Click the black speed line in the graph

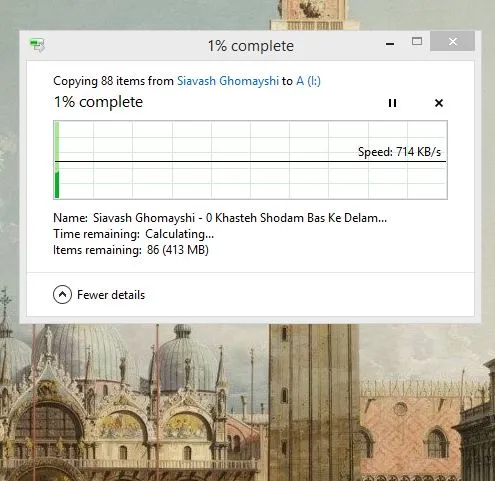pos(250,162)
